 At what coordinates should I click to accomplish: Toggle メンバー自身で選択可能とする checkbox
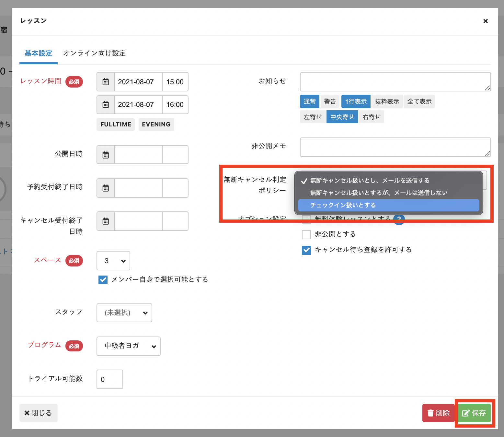point(103,280)
